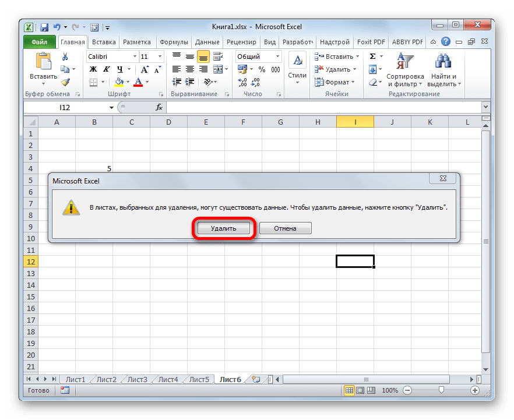Click the Удалить button in the dialog
Viewport: 514px width, 420px height.
(223, 228)
